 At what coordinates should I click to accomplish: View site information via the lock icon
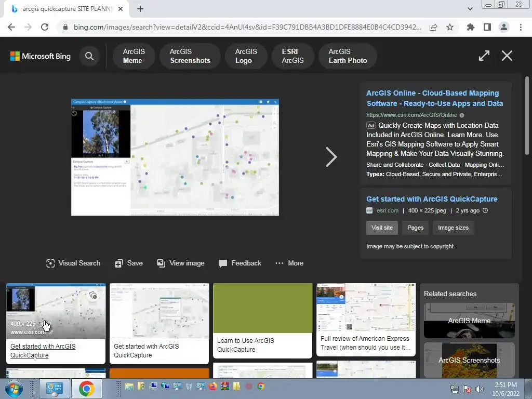(65, 27)
